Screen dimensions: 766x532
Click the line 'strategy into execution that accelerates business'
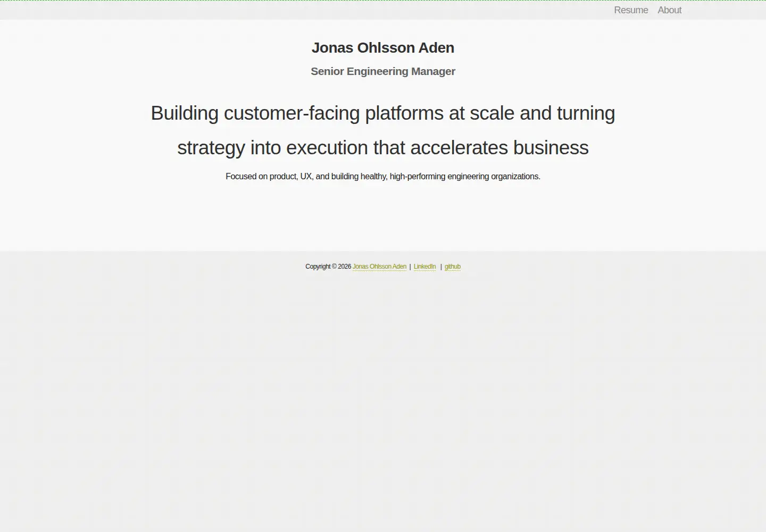383,148
